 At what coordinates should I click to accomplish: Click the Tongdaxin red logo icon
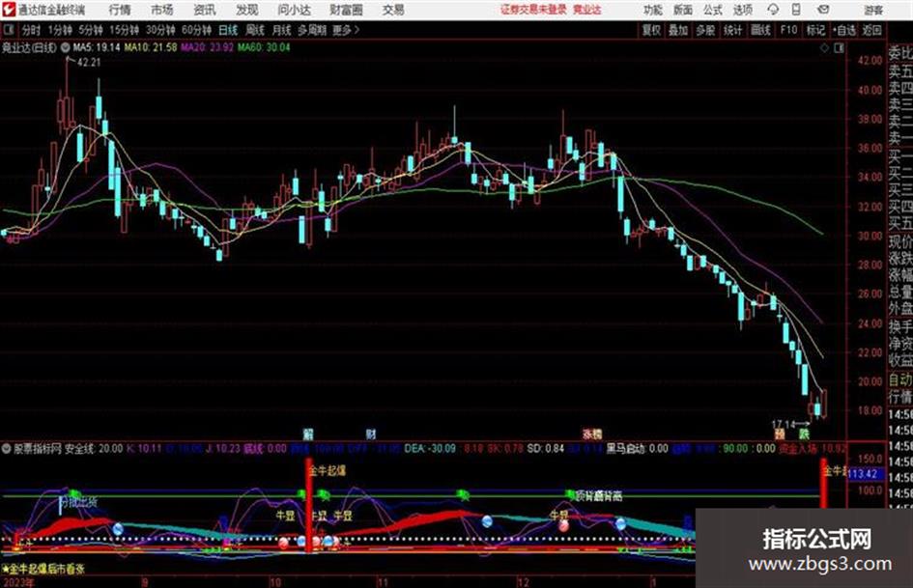click(x=8, y=10)
